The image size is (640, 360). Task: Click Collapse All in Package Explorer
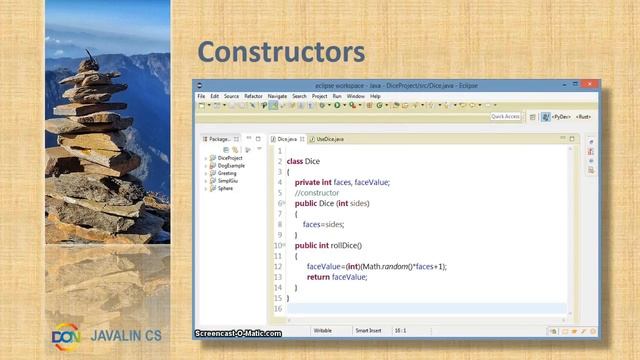(x=226, y=150)
